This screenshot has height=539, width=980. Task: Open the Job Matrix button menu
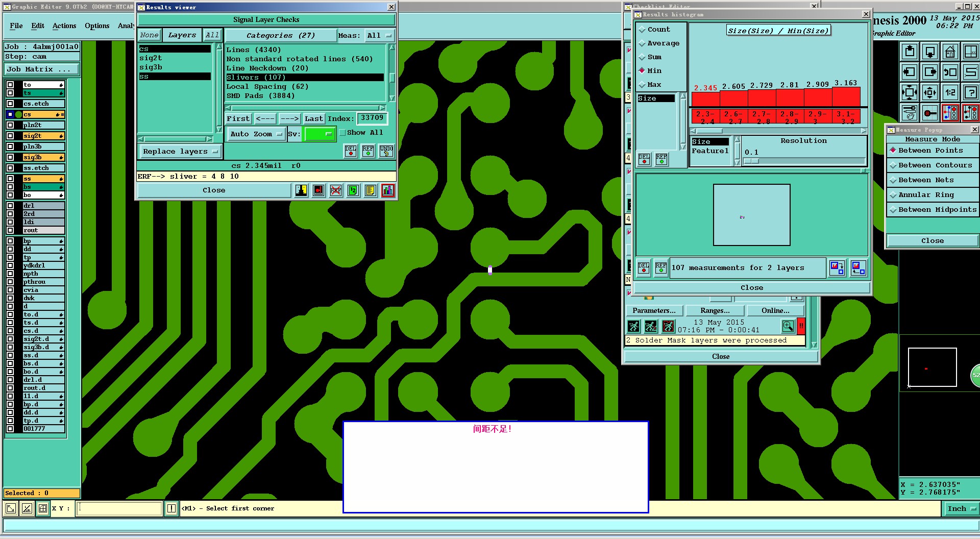pyautogui.click(x=42, y=69)
